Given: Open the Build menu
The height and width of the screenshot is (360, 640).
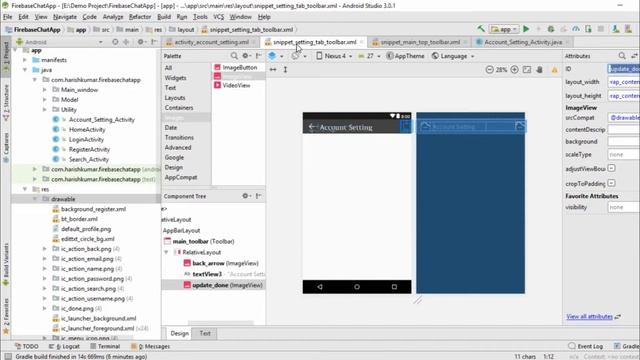Looking at the screenshot, I should pyautogui.click(x=164, y=17).
